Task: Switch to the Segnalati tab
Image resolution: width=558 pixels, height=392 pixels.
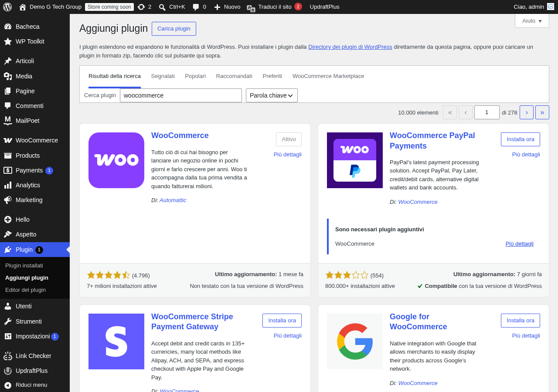Action: click(x=163, y=76)
